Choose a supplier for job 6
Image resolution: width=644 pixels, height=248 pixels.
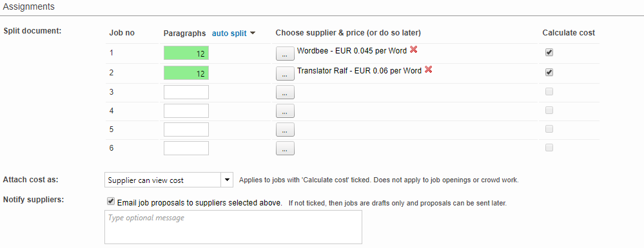(x=285, y=148)
